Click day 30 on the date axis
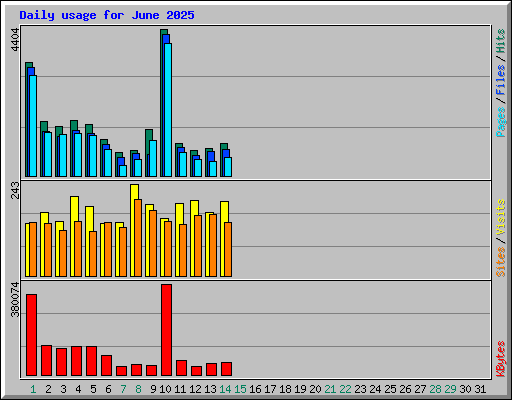The height and width of the screenshot is (400, 512). (x=465, y=389)
